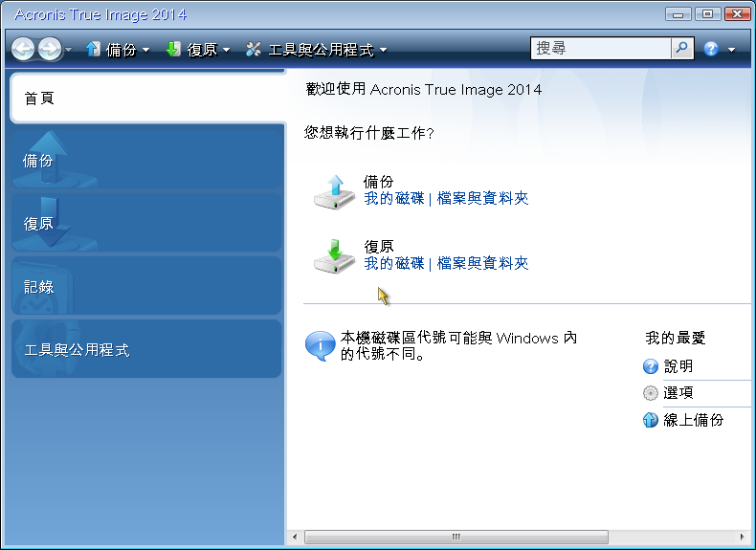Click the Back navigation arrow
Screen dimensions: 756x550
tap(23, 49)
